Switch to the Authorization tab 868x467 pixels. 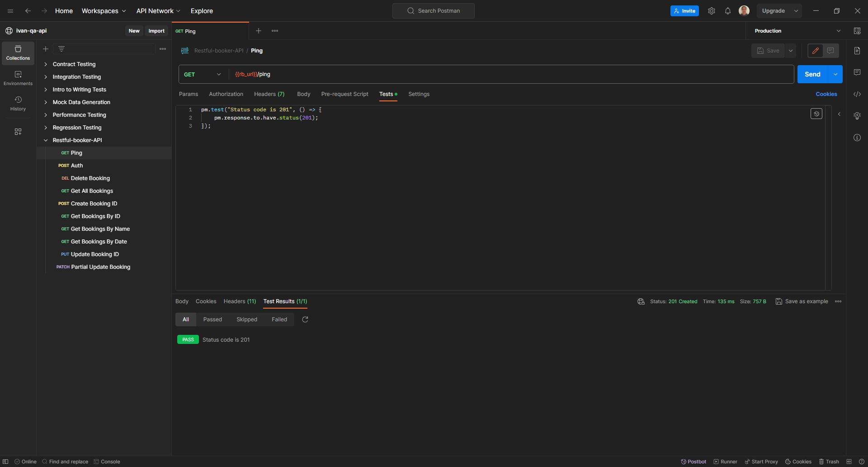point(226,94)
